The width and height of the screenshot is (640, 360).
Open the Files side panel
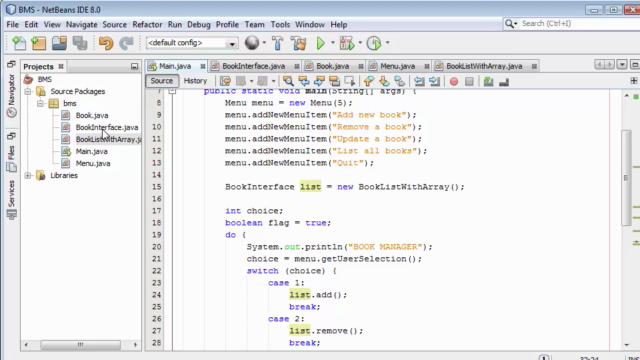(x=11, y=158)
